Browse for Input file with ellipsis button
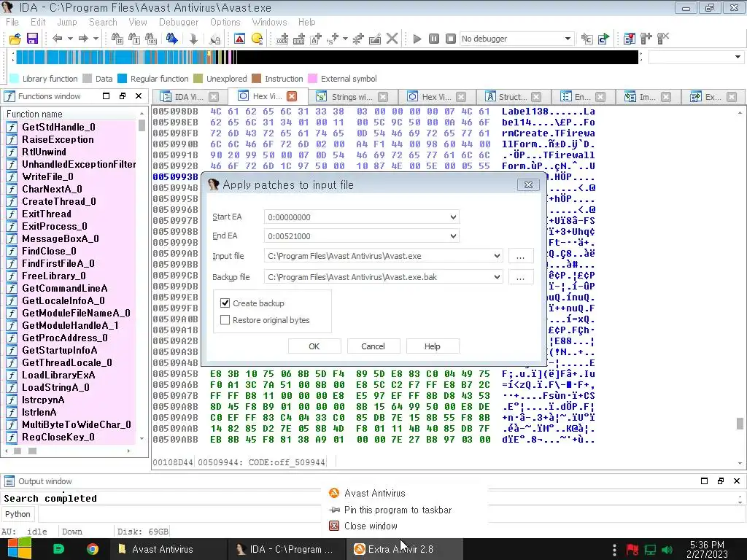747x560 pixels. (520, 256)
